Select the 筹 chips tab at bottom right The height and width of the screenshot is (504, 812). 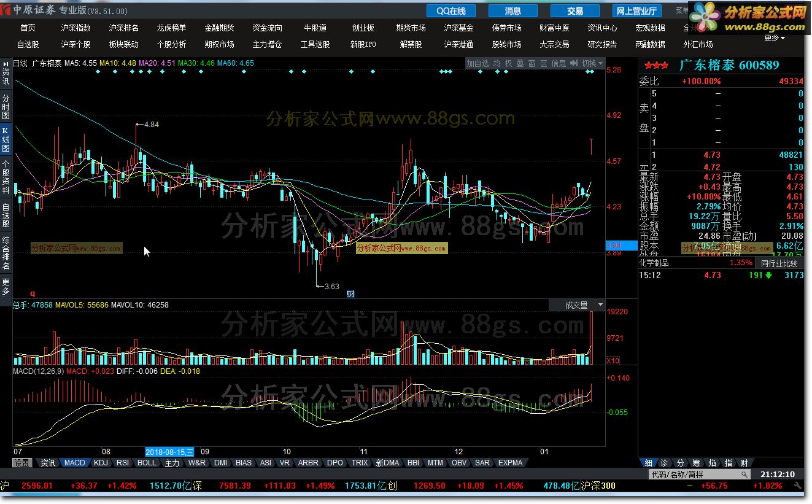point(696,463)
